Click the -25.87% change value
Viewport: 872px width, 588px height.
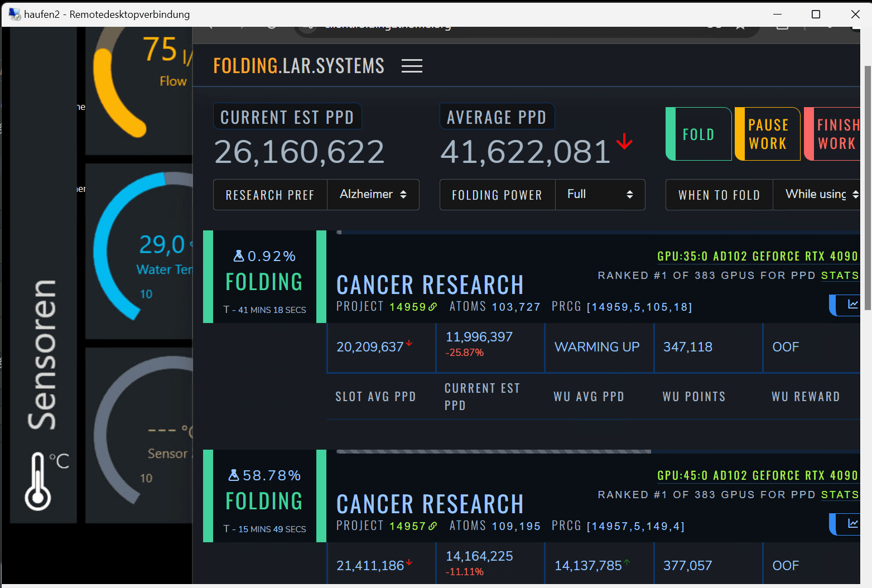click(x=465, y=353)
